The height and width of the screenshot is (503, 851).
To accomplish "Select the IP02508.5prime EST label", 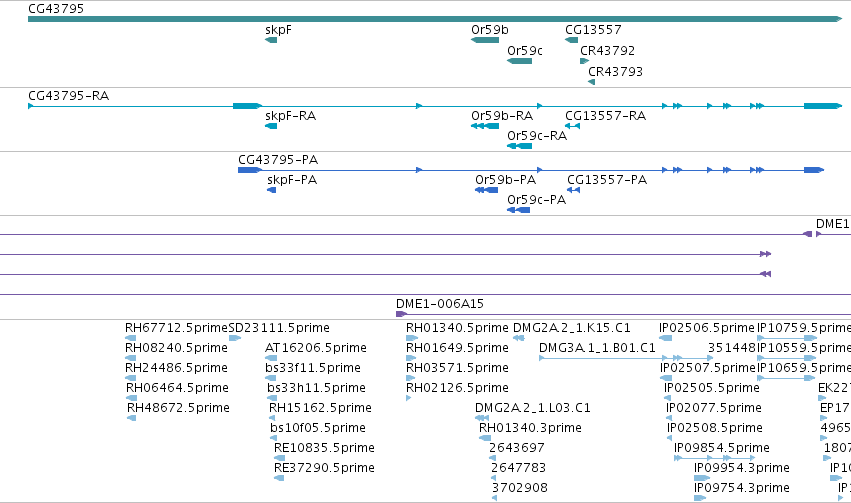I will click(x=715, y=428).
